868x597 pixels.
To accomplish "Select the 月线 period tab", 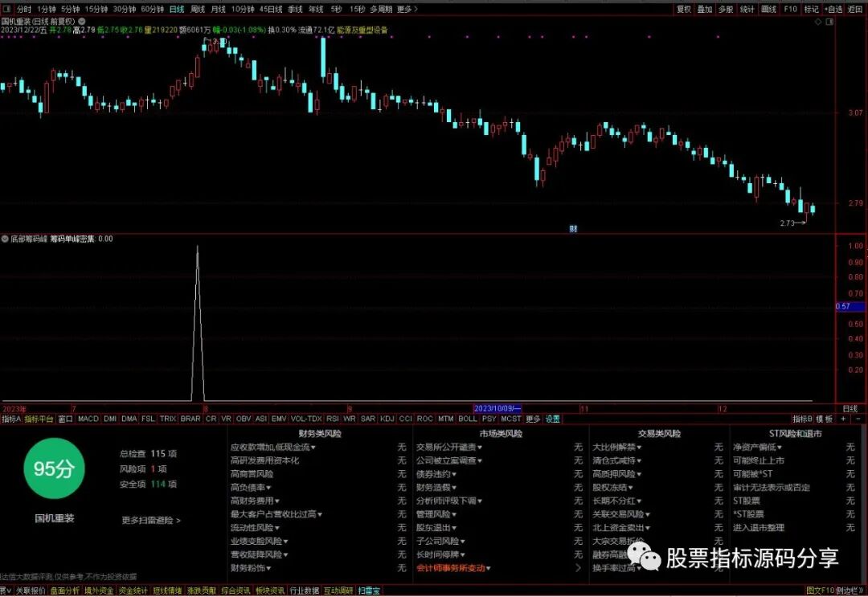I will (219, 10).
